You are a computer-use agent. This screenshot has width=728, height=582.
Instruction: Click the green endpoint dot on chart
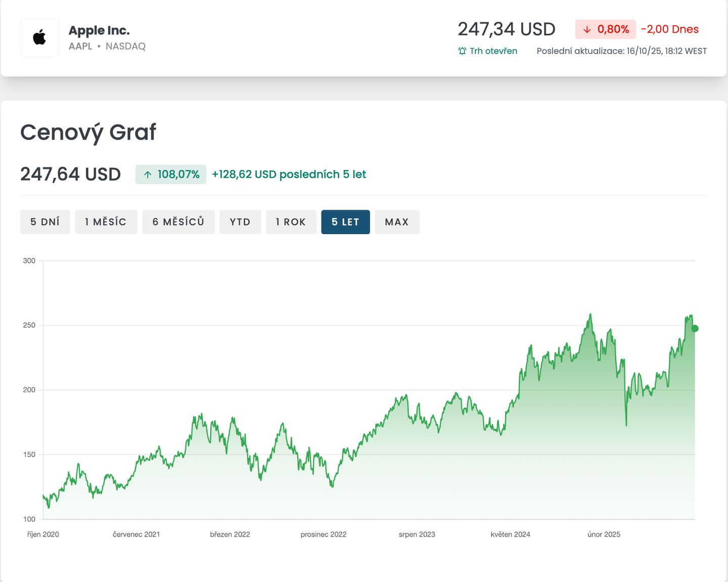[x=695, y=329]
